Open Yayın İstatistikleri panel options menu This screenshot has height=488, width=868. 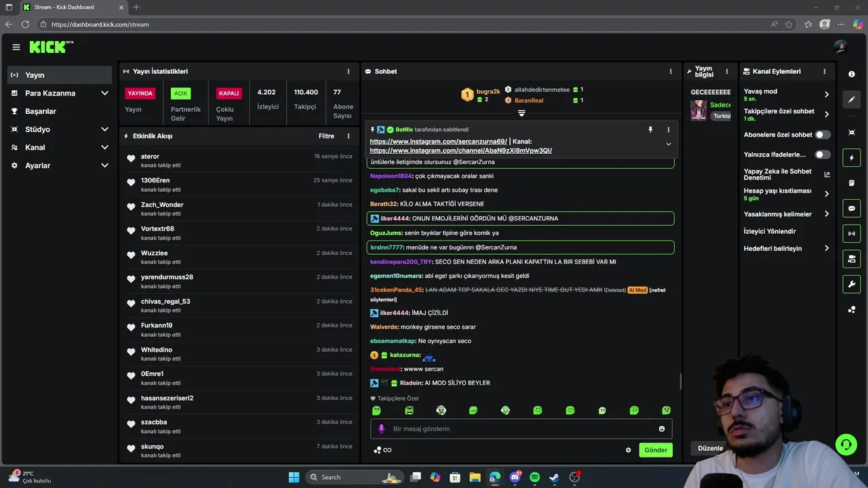(x=349, y=71)
